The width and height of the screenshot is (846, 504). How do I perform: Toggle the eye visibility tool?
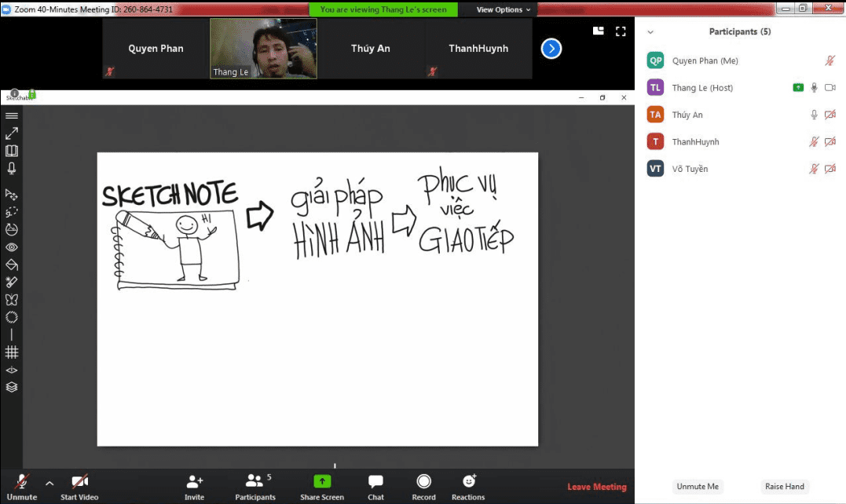pyautogui.click(x=12, y=247)
